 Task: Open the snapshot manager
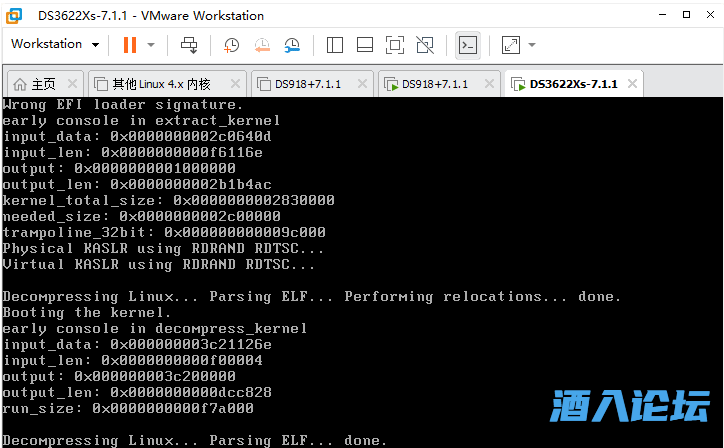(x=291, y=44)
